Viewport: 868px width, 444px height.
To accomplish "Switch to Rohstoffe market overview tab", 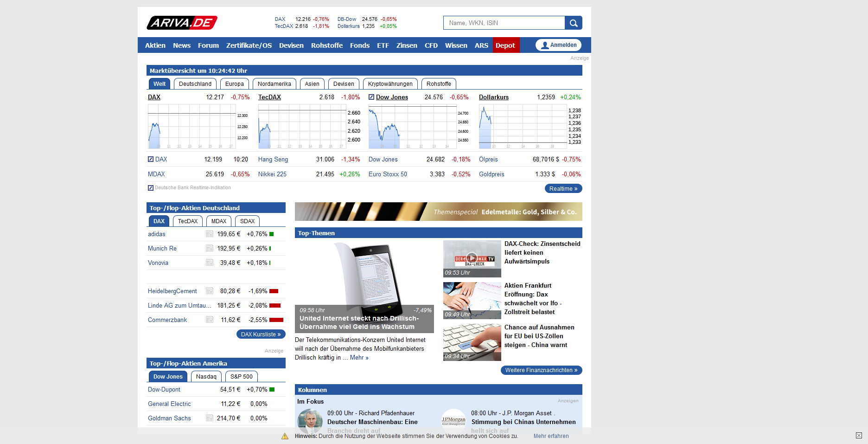I will [x=439, y=84].
